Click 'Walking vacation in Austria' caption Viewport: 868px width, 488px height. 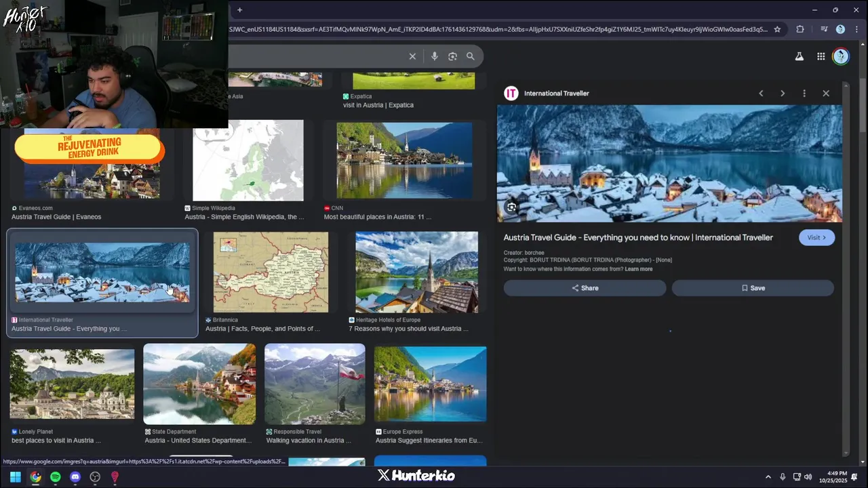tap(309, 441)
